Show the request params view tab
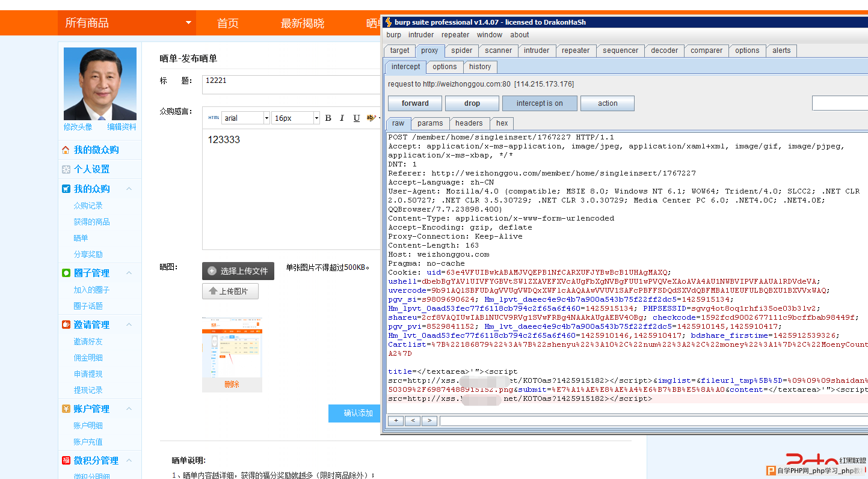This screenshot has height=479, width=868. pos(430,123)
